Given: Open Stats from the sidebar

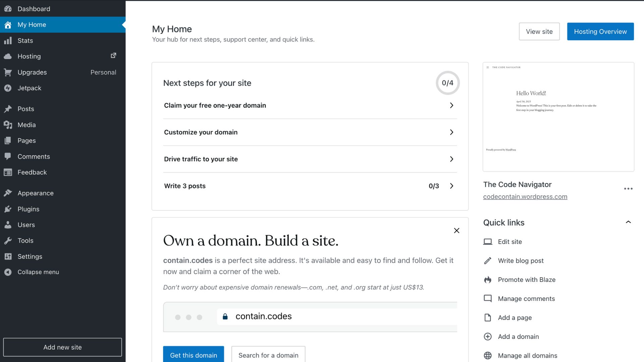Looking at the screenshot, I should point(63,41).
